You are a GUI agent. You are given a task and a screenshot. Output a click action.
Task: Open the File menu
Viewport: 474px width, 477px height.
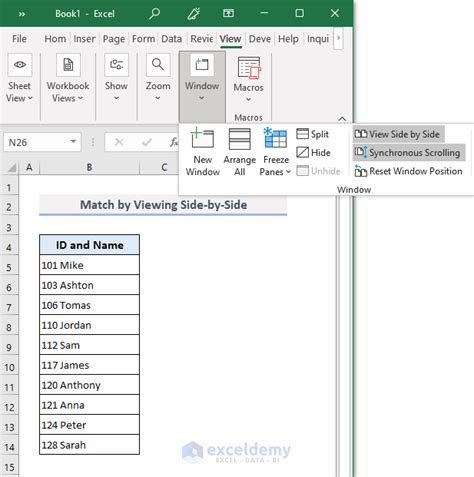click(x=19, y=39)
